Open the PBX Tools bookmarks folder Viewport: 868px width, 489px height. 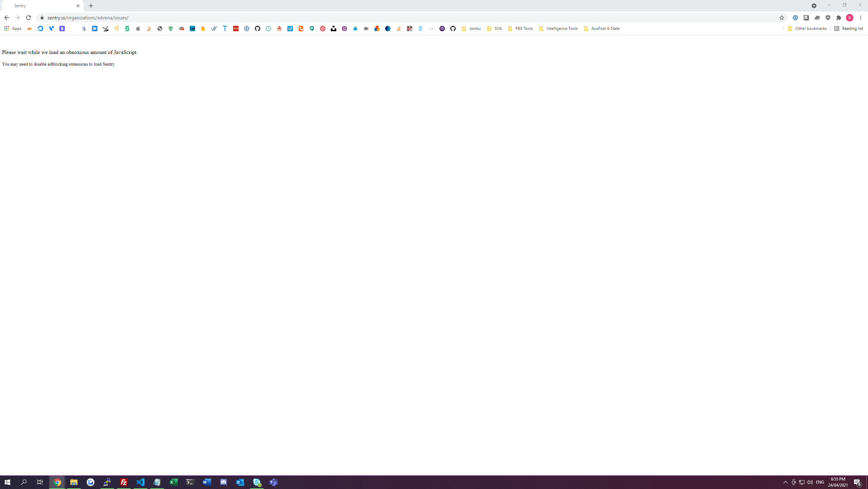521,29
